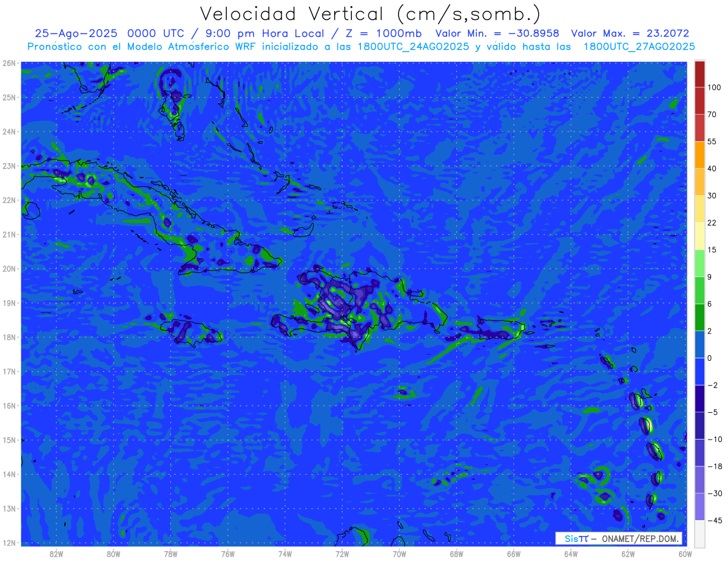The image size is (728, 562).
Task: Click the initialization time '1800UTC_24AGO2025'
Action: tap(413, 47)
